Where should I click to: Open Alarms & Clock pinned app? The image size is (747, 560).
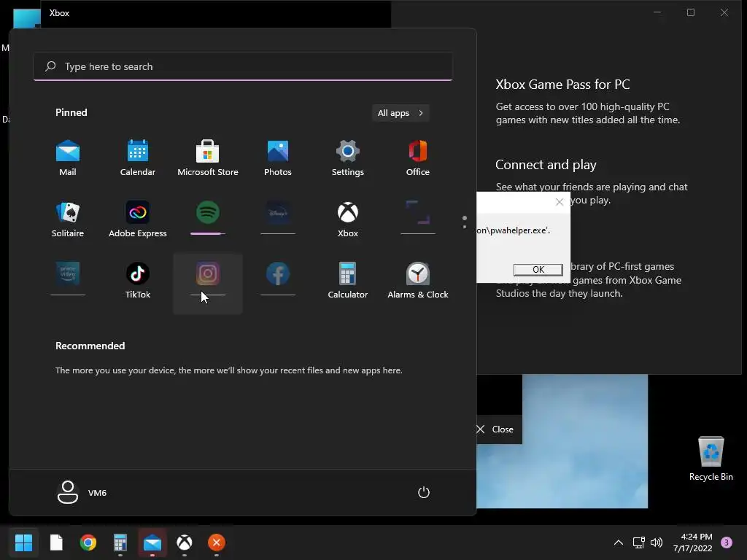pos(418,280)
